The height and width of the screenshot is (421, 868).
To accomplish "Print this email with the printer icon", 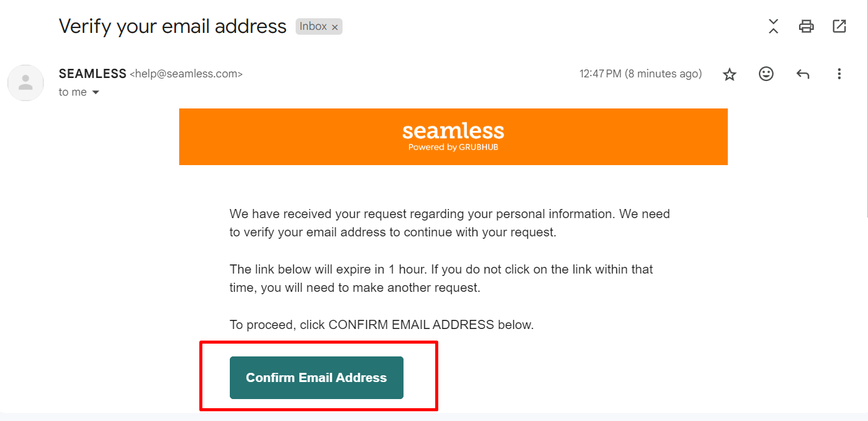I will (x=806, y=26).
